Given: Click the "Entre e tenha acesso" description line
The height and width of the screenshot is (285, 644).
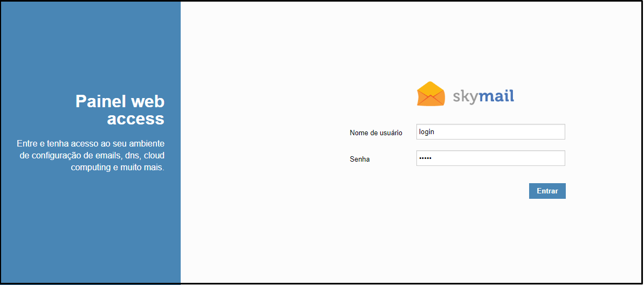Looking at the screenshot, I should (x=90, y=144).
